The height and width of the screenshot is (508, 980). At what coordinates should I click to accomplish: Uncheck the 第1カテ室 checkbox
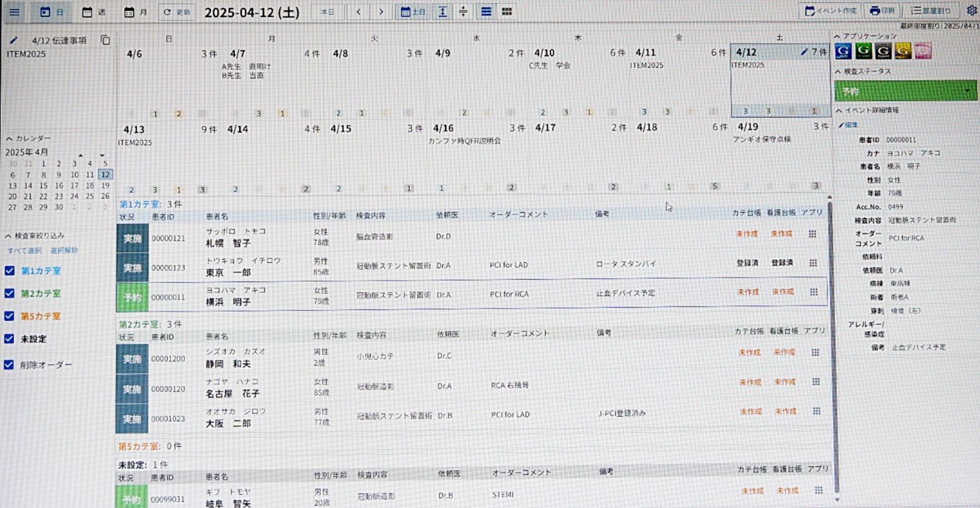[9, 271]
